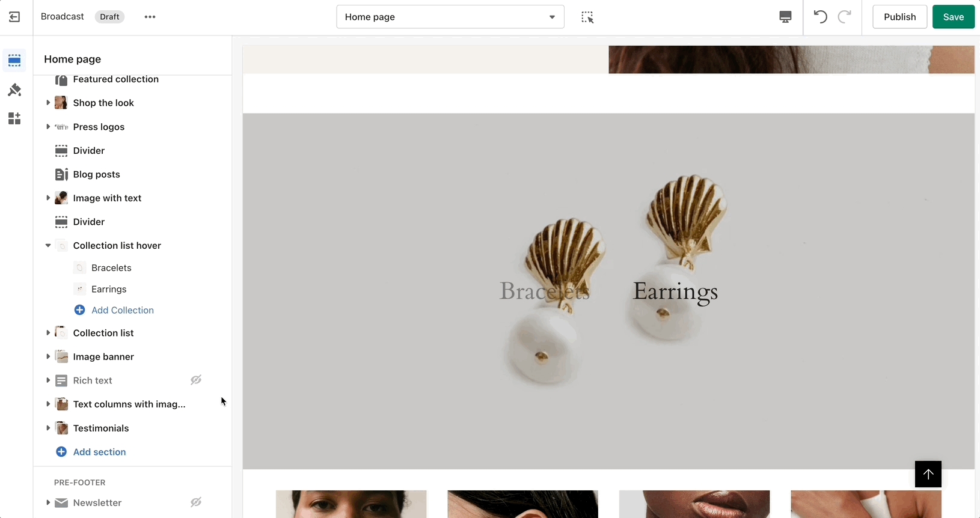Image resolution: width=980 pixels, height=518 pixels.
Task: Select the Bracelets collection block
Action: (x=111, y=268)
